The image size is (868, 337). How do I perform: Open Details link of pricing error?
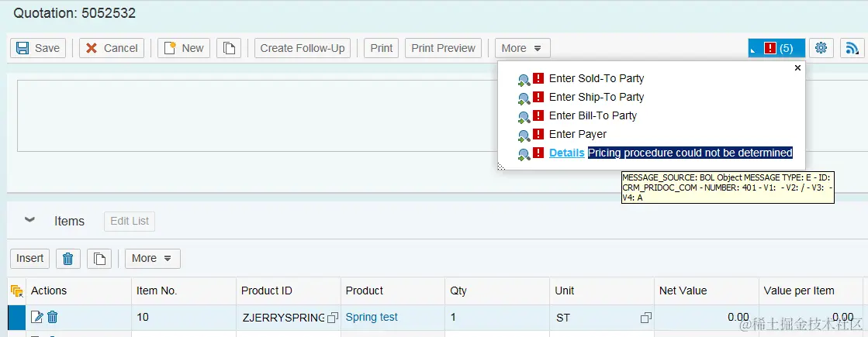click(x=567, y=153)
